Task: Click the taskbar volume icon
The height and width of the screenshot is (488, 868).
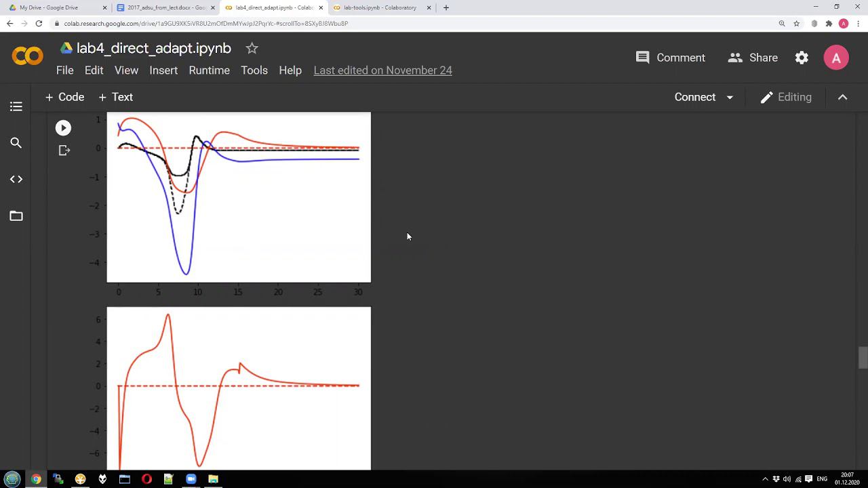Action: click(x=787, y=479)
